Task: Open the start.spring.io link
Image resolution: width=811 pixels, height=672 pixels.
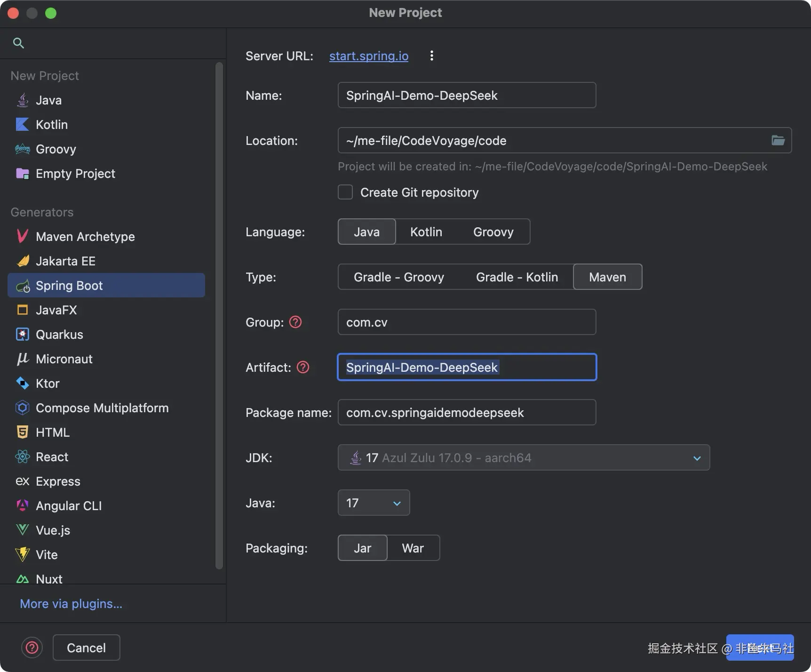Action: pos(368,56)
